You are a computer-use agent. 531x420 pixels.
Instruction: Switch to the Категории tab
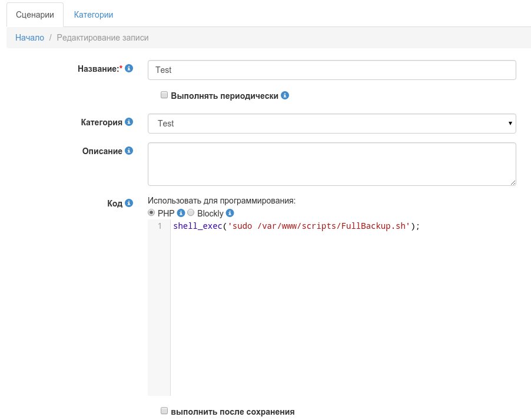click(94, 14)
